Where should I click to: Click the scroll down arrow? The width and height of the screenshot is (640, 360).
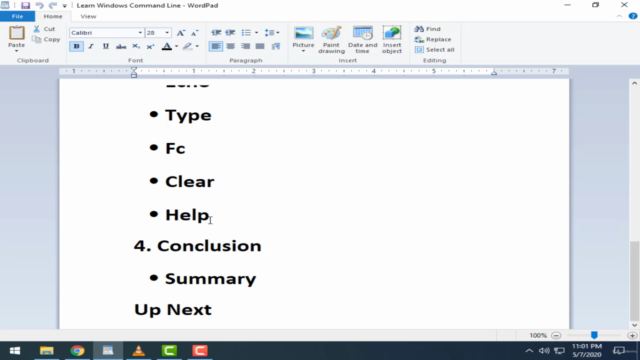click(634, 325)
